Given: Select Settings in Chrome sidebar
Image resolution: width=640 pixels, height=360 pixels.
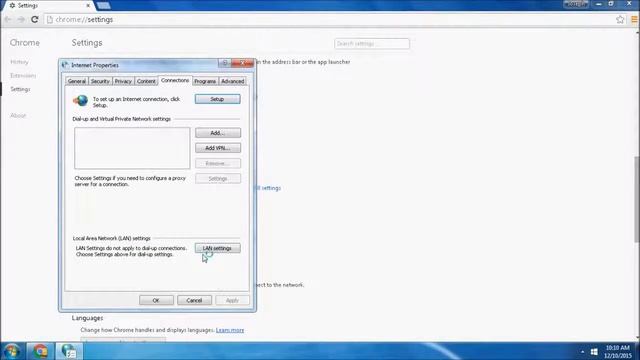Looking at the screenshot, I should [20, 89].
